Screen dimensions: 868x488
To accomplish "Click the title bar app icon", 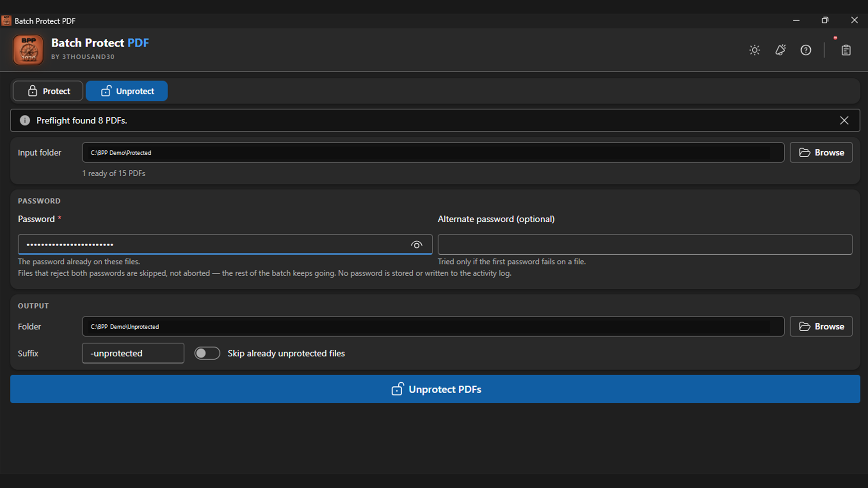I will click(x=6, y=20).
